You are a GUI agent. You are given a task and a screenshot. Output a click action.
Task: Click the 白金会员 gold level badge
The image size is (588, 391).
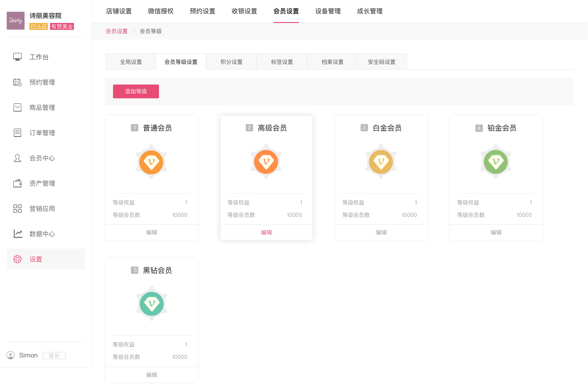[x=381, y=162]
